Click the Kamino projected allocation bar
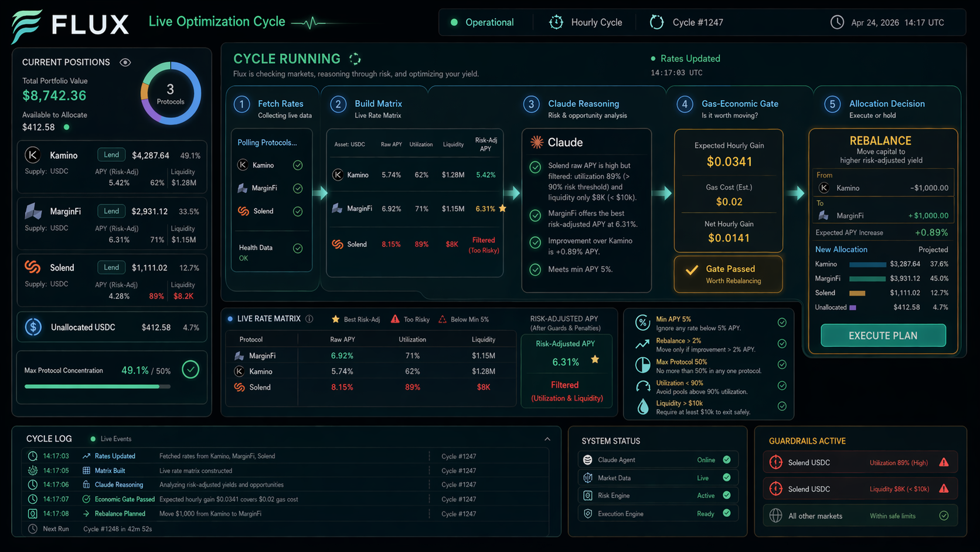The height and width of the screenshot is (552, 980). point(867,265)
